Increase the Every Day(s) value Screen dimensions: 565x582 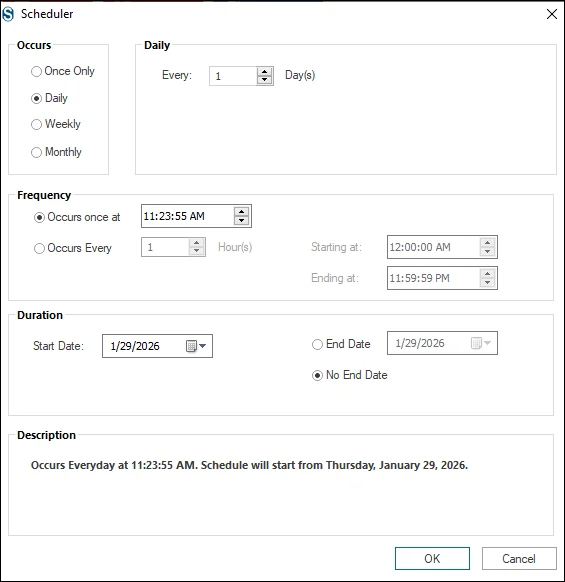pos(264,72)
